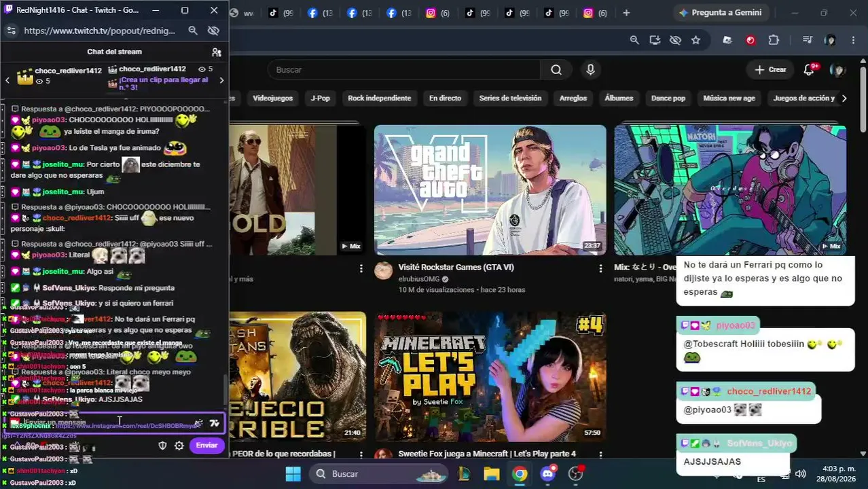Click the YouTube search magnifier button
Image resolution: width=868 pixels, height=489 pixels.
point(556,69)
